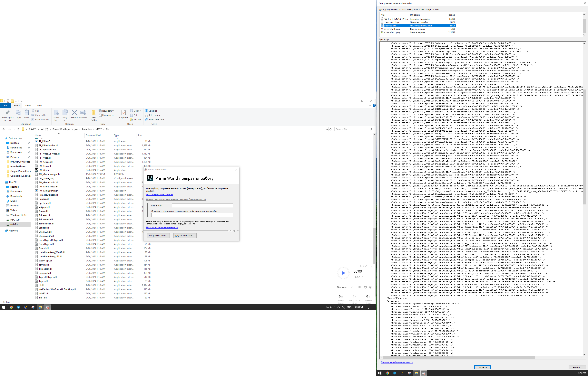Click Invert selection in ribbon
588x376 pixels.
point(154,120)
